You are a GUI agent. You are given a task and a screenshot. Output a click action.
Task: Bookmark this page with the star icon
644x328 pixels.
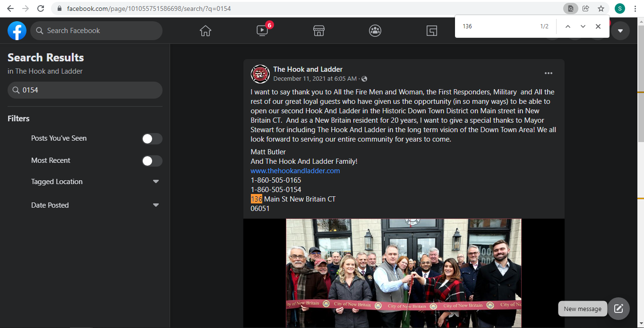tap(601, 8)
